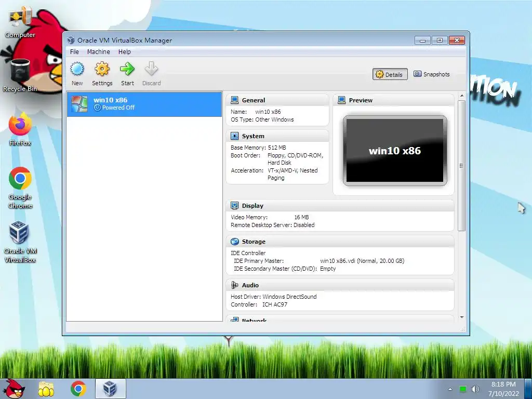Image resolution: width=532 pixels, height=399 pixels.
Task: Collapse the Preview section header
Action: [x=394, y=100]
